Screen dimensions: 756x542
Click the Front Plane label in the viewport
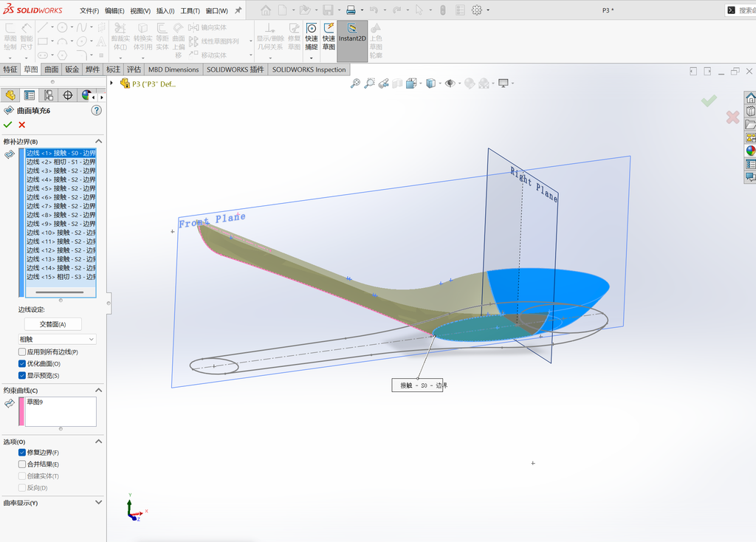(212, 220)
